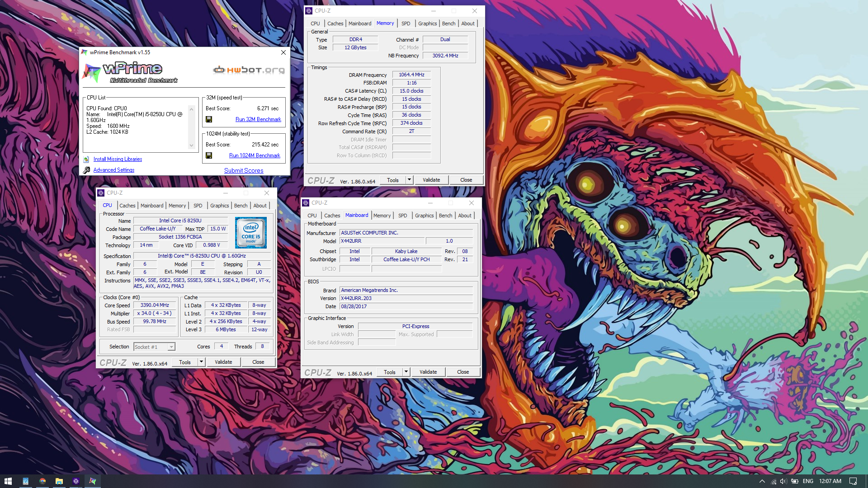Open Tools dropdown arrow in CPU tab window

point(201,362)
